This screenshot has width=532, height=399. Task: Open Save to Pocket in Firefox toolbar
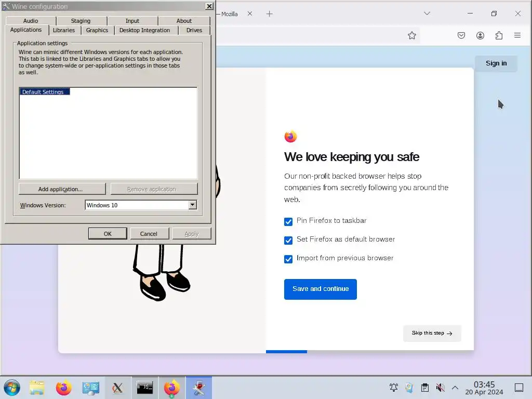(461, 36)
